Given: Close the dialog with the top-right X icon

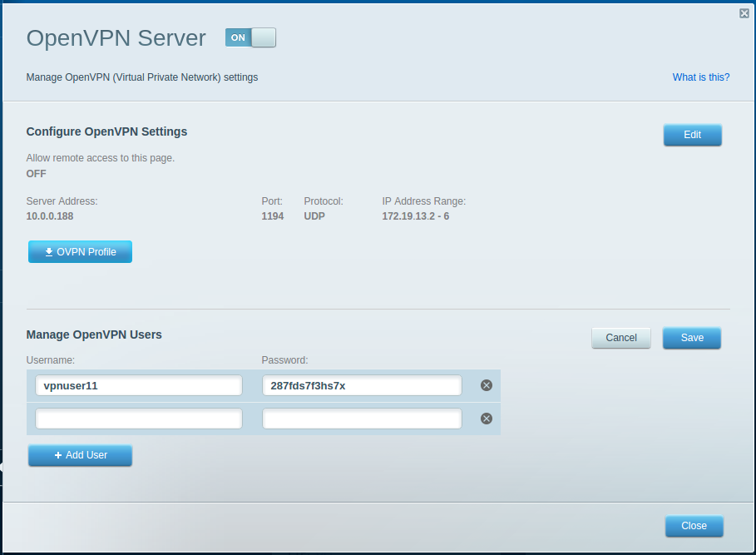Looking at the screenshot, I should pyautogui.click(x=744, y=13).
